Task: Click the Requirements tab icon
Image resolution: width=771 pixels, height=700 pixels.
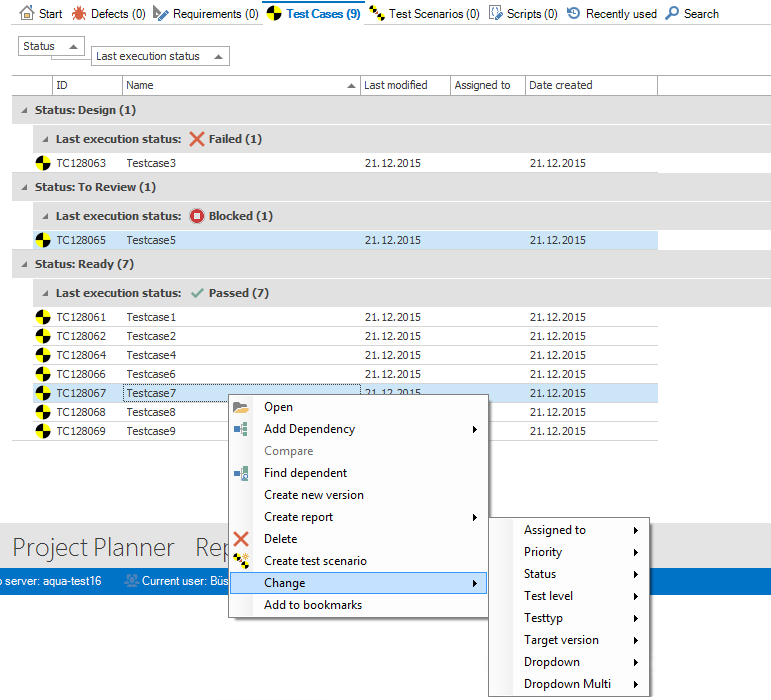Action: tap(161, 13)
